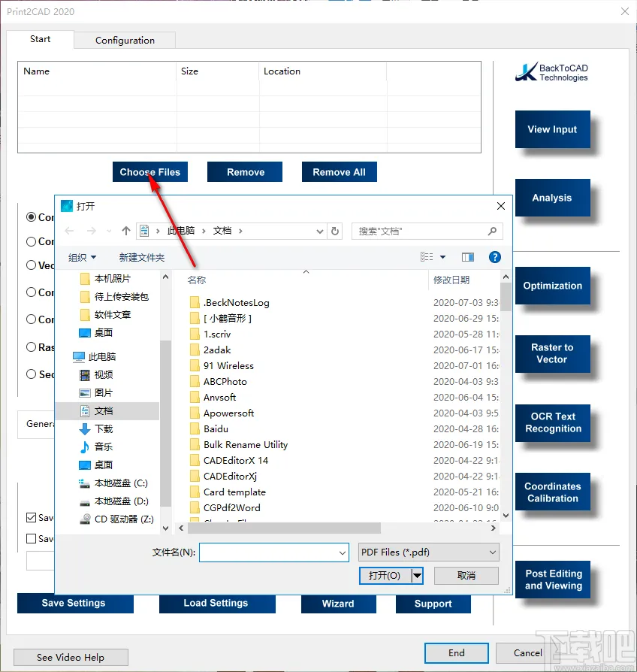This screenshot has width=637, height=672.
Task: Select the 'Vec' radio button option
Action: 31,265
